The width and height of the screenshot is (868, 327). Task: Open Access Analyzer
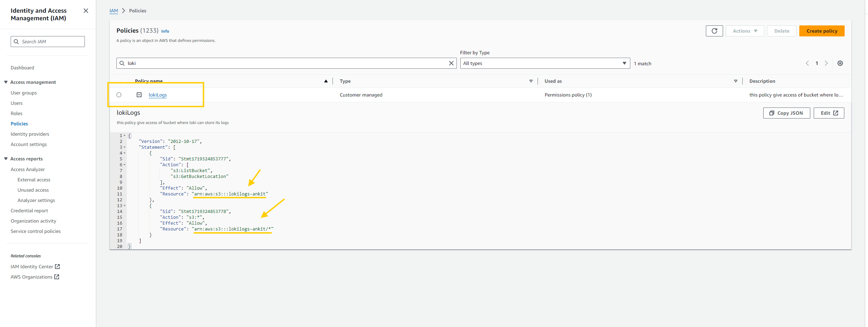coord(28,169)
